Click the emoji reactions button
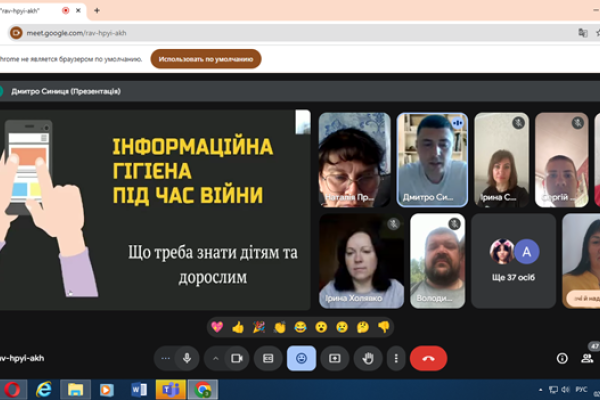600x400 pixels. 301,358
